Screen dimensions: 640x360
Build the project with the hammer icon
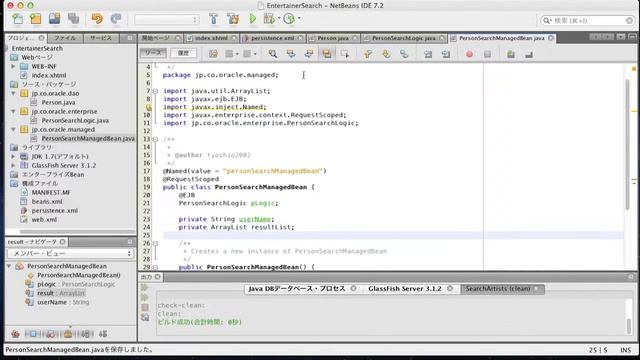pos(213,19)
